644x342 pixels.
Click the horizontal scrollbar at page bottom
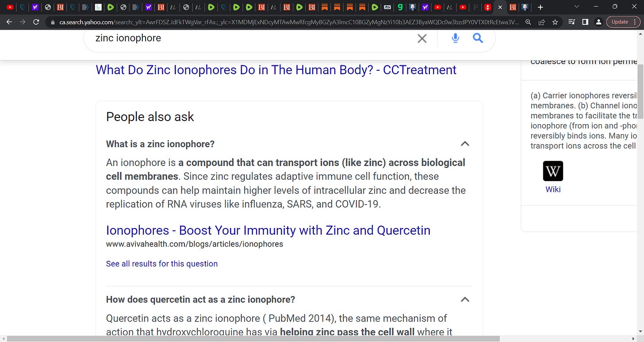pyautogui.click(x=253, y=338)
